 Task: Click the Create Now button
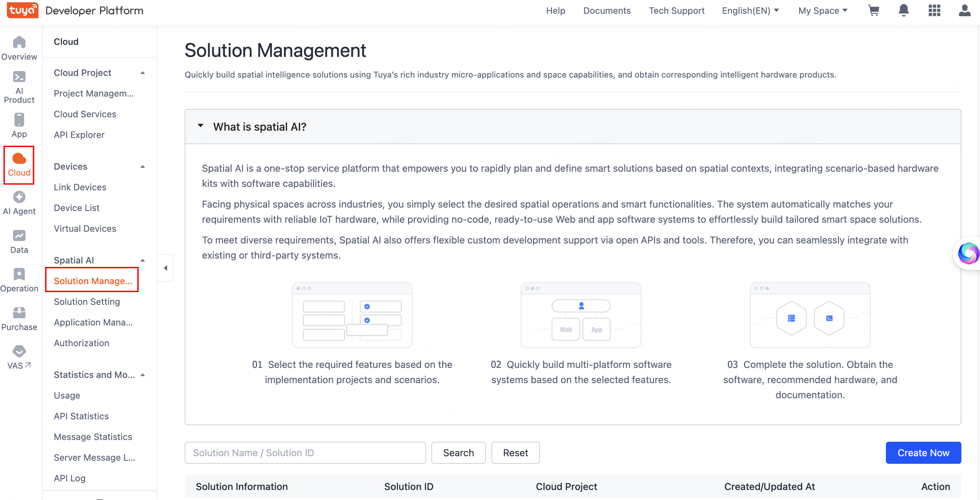[923, 452]
